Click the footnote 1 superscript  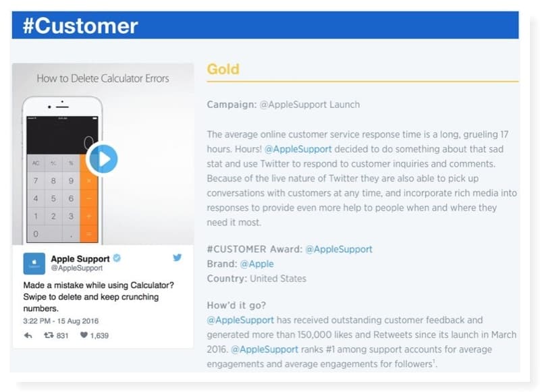pyautogui.click(x=434, y=362)
